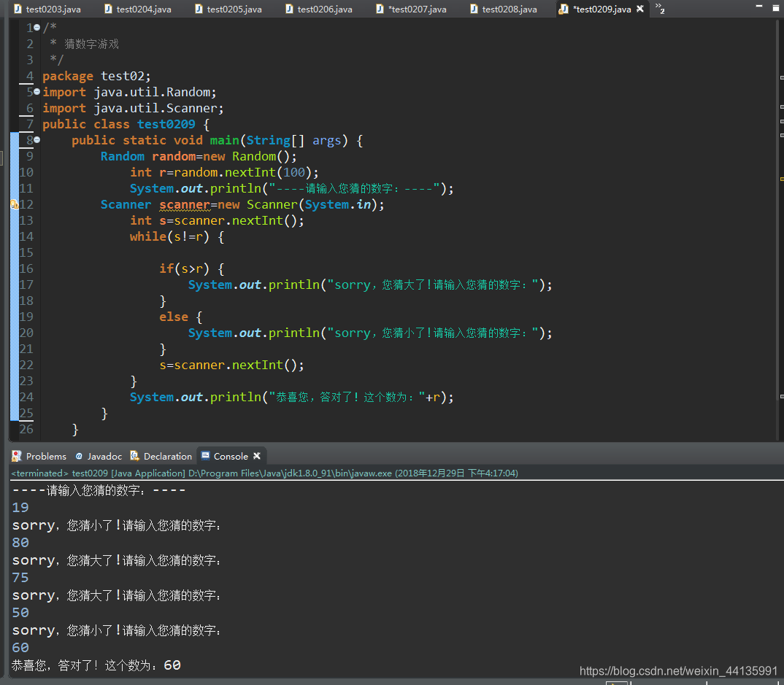This screenshot has height=685, width=784.
Task: Show hidden editor tabs list
Action: 660,8
